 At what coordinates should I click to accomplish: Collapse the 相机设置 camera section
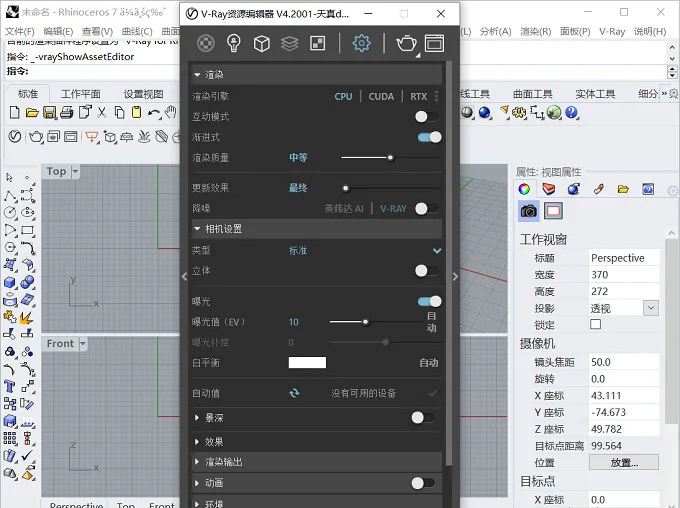pos(198,228)
